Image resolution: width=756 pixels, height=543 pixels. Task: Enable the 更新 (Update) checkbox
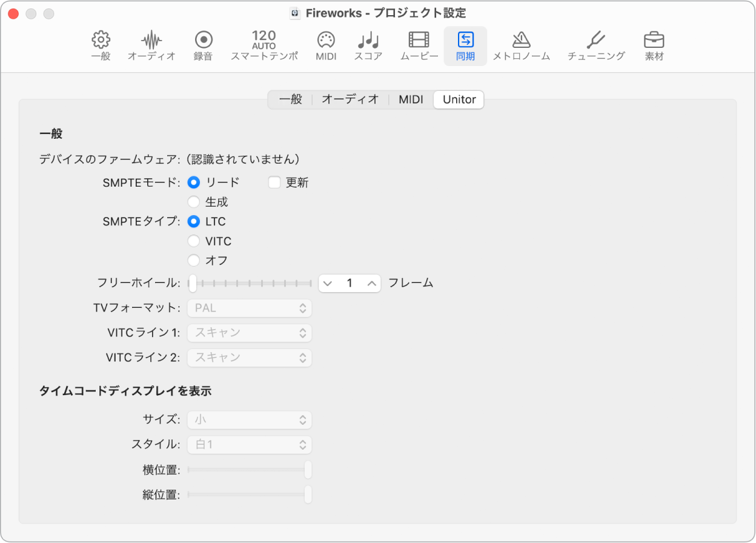274,182
